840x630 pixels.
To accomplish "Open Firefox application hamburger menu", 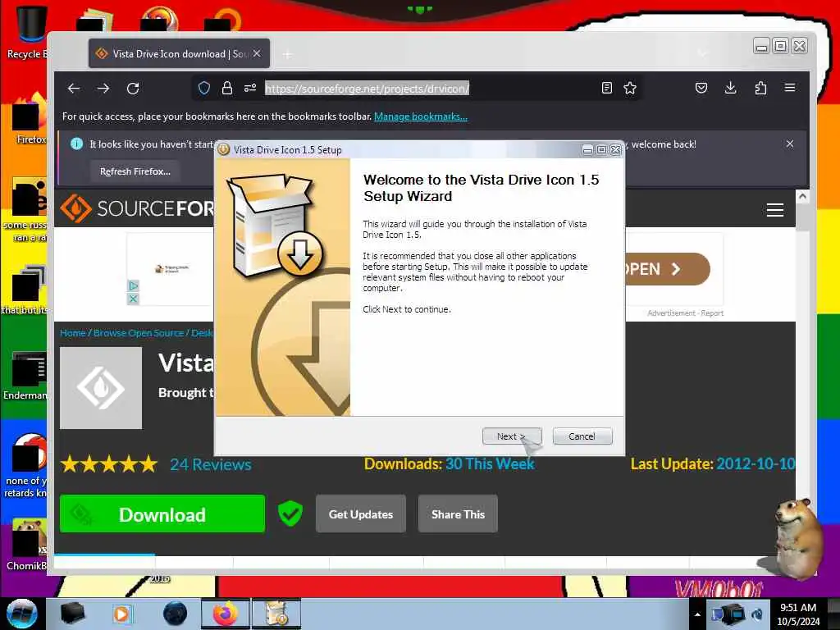I will (x=790, y=87).
